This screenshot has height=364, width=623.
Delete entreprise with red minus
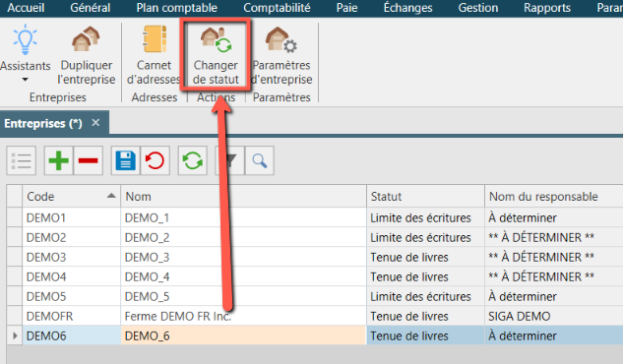coord(89,160)
